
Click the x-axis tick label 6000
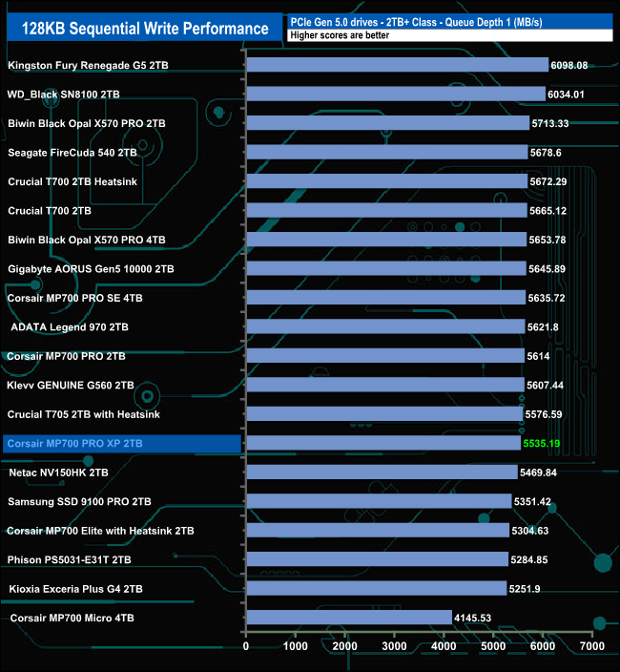(x=543, y=646)
